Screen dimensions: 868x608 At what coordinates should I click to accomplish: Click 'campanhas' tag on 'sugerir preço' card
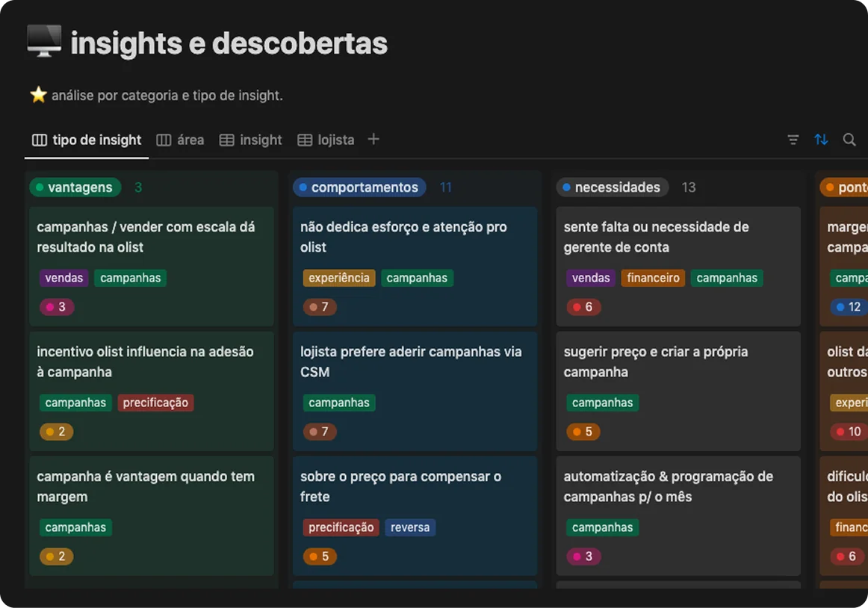pyautogui.click(x=603, y=403)
